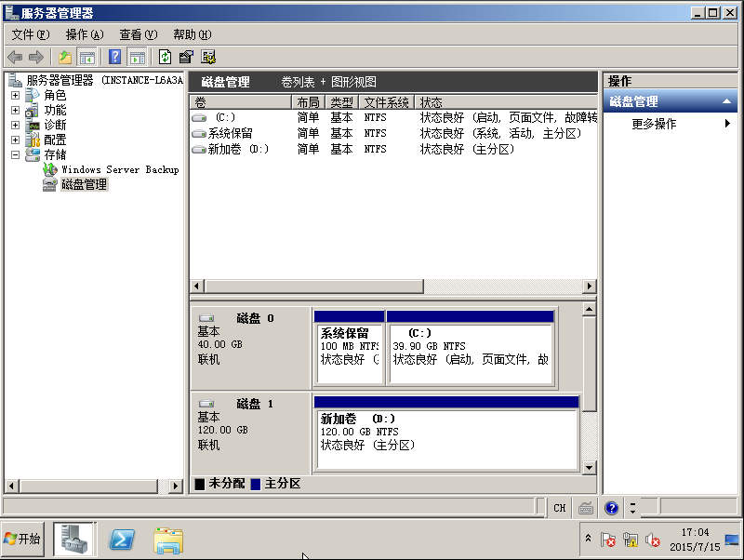
Task: Click the tree pane right scroll arrow
Action: tap(176, 486)
